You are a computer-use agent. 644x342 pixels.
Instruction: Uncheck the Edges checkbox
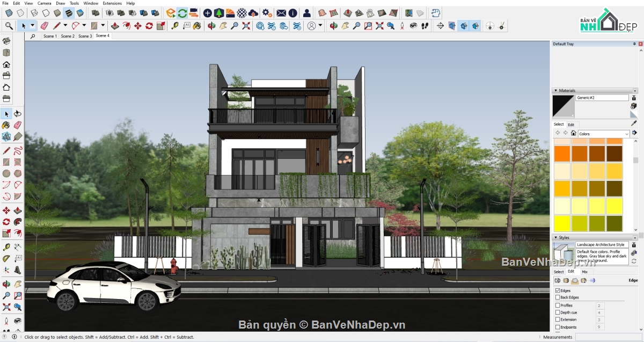(x=558, y=290)
